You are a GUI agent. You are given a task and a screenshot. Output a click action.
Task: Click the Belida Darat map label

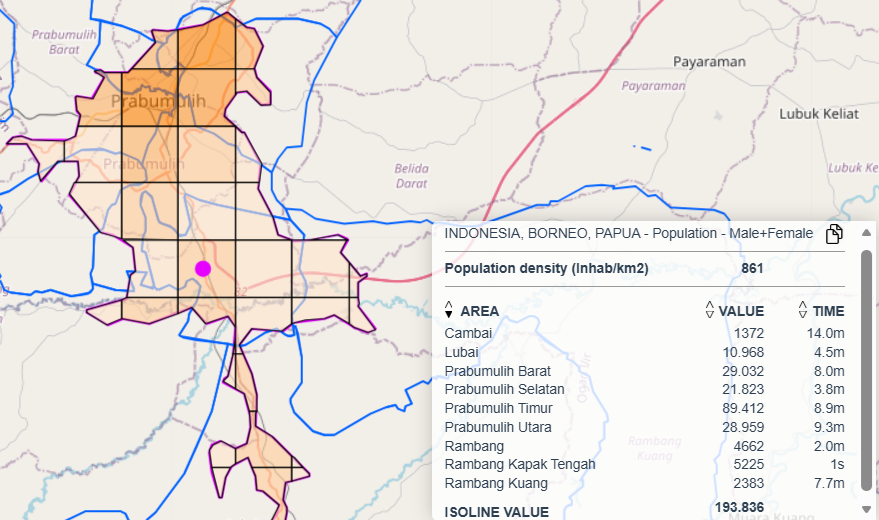click(411, 176)
